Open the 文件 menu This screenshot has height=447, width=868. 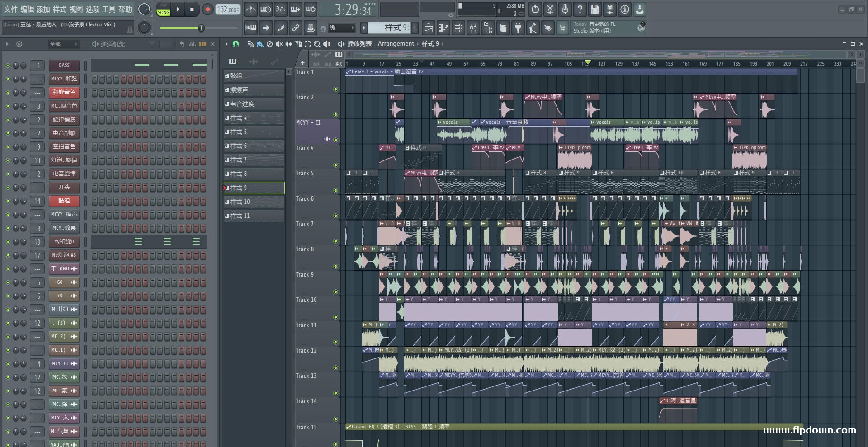pyautogui.click(x=11, y=9)
